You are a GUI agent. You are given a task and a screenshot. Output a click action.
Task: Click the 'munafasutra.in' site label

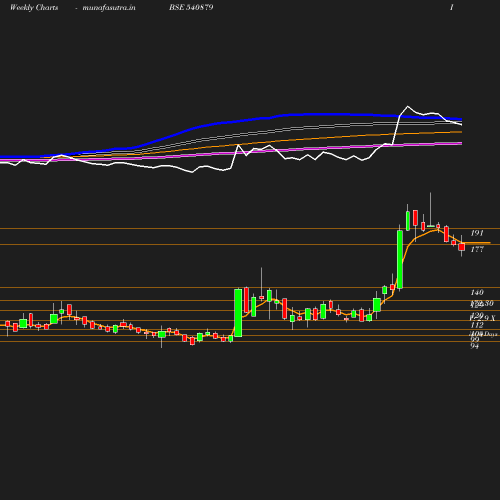coord(109,7)
